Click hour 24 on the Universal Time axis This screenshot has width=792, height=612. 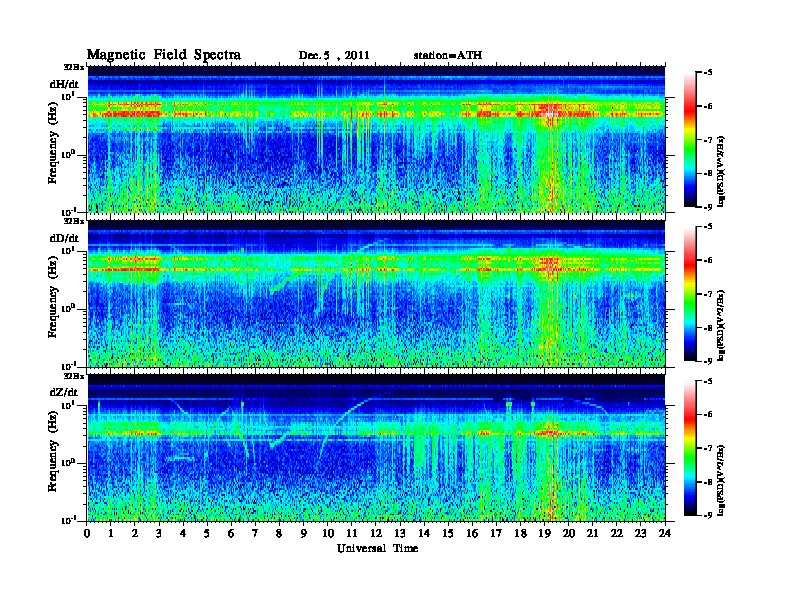click(x=665, y=534)
